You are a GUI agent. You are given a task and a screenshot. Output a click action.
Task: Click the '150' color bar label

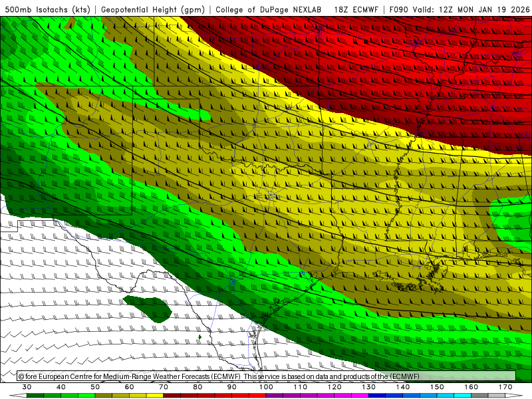pyautogui.click(x=437, y=387)
